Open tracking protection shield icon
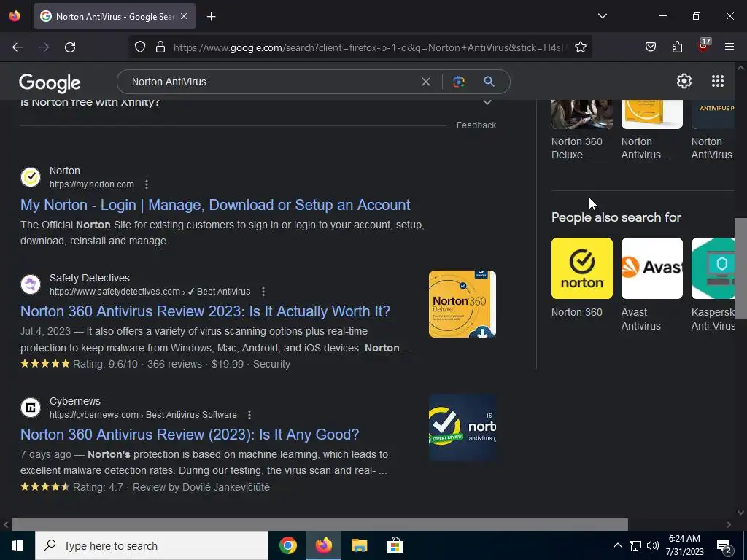This screenshot has width=747, height=560. (139, 47)
